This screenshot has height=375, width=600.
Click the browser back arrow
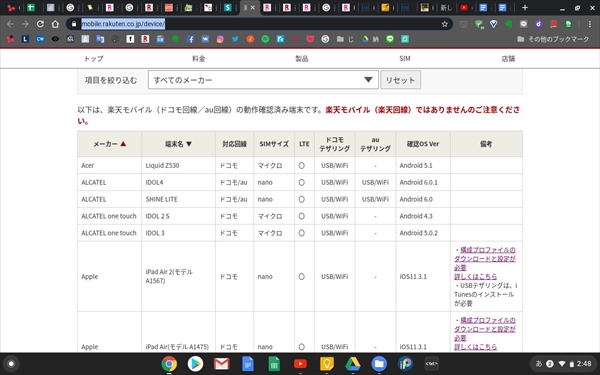coord(10,24)
